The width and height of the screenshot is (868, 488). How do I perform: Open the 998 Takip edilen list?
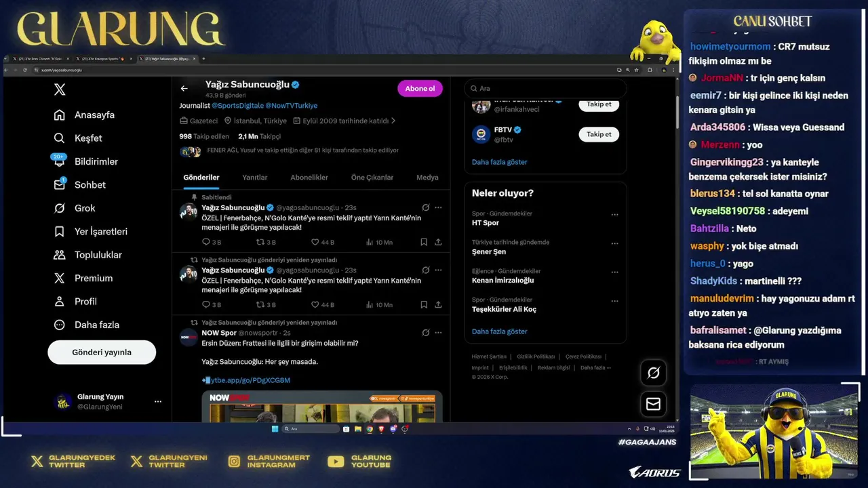(x=204, y=136)
